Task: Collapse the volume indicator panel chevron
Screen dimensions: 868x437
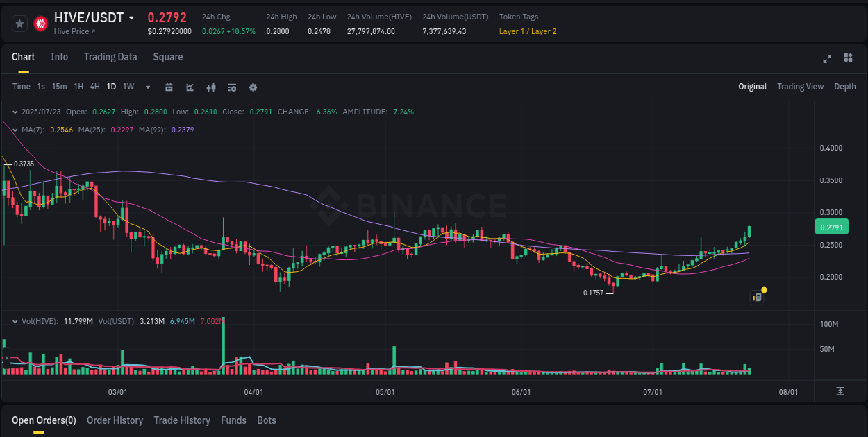Action: coord(15,321)
